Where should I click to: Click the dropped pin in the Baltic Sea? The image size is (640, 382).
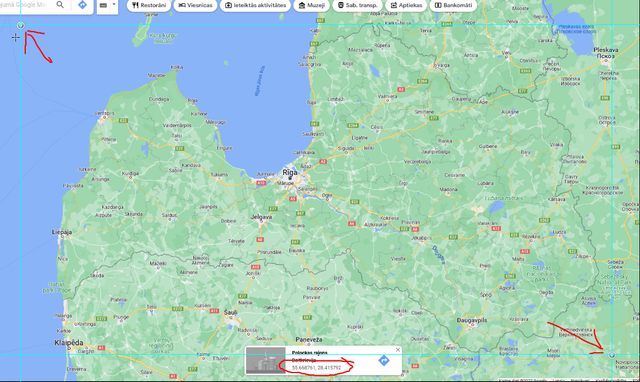pos(20,26)
